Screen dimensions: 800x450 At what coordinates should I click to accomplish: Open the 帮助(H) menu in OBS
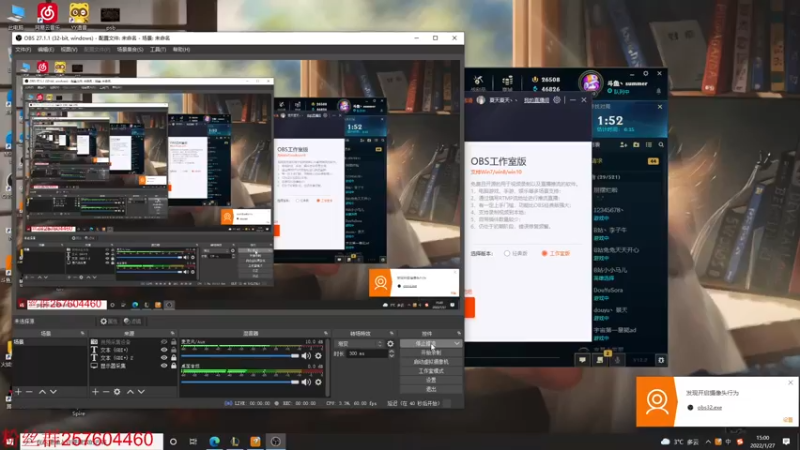182,49
